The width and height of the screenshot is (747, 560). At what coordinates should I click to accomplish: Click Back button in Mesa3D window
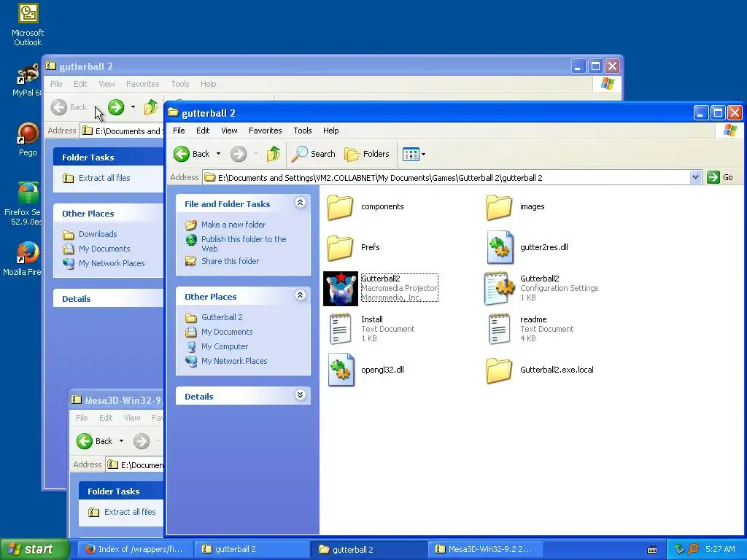pos(94,441)
